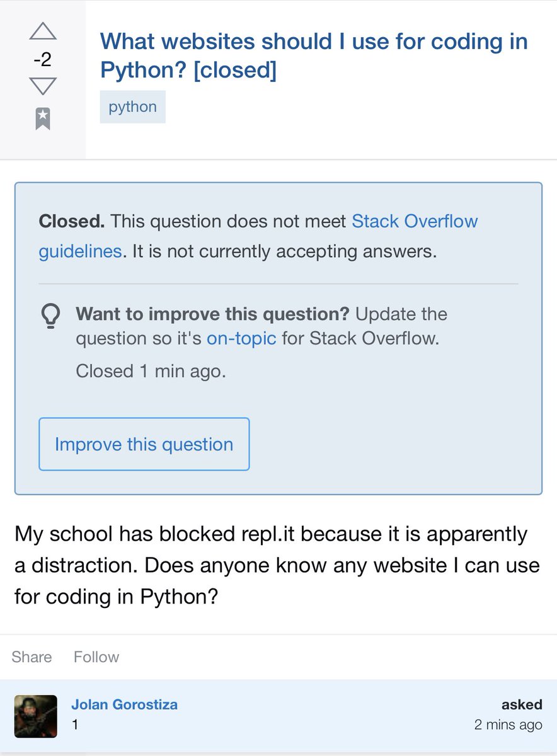Toggle Follow for this question
The width and height of the screenshot is (557, 756).
click(x=96, y=657)
